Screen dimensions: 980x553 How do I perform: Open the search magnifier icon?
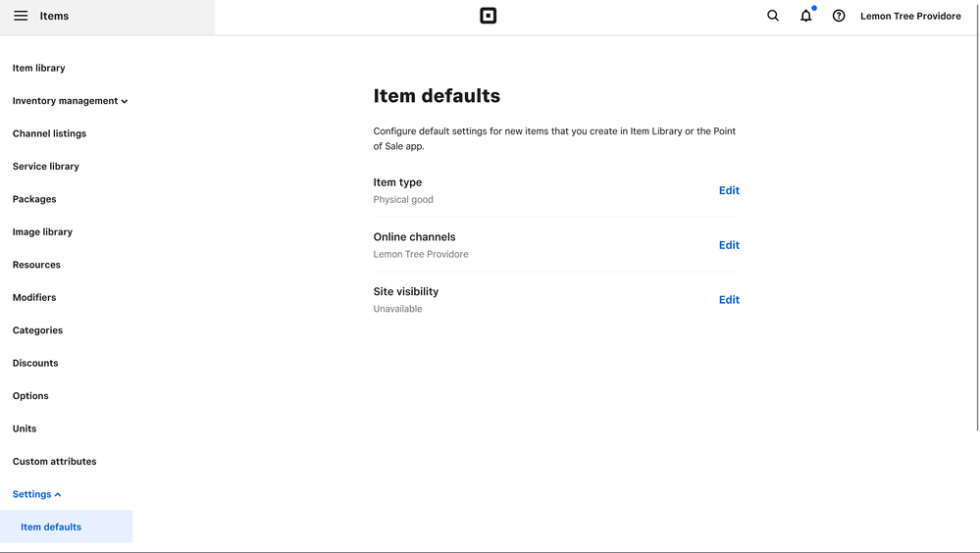pos(773,16)
